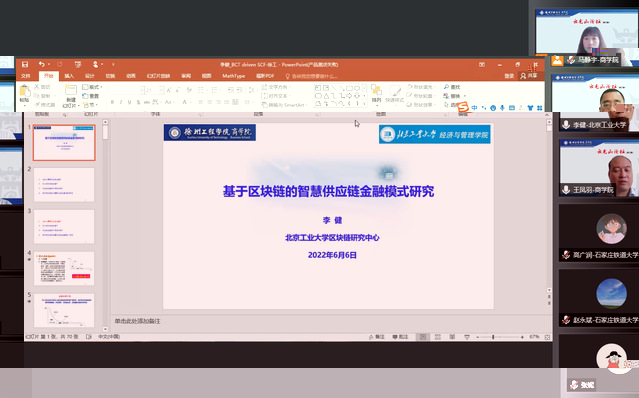
Task: Select slide 2 thumbnail in the panel
Action: click(x=64, y=185)
